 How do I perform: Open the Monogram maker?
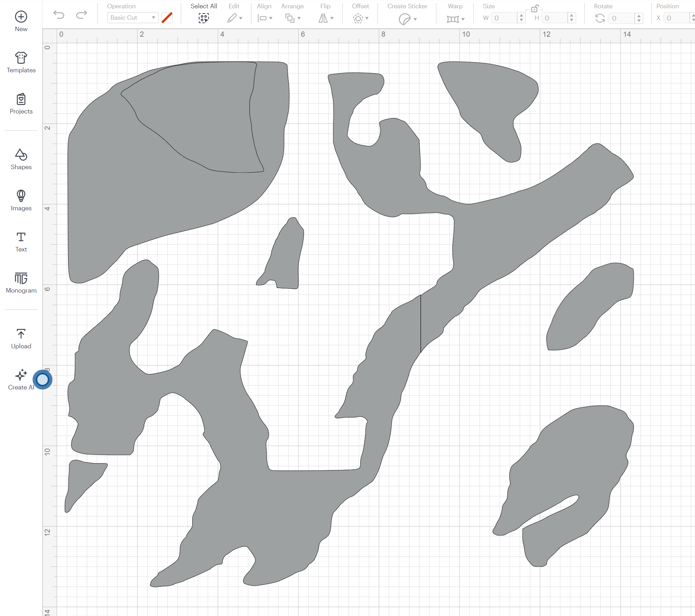[21, 283]
